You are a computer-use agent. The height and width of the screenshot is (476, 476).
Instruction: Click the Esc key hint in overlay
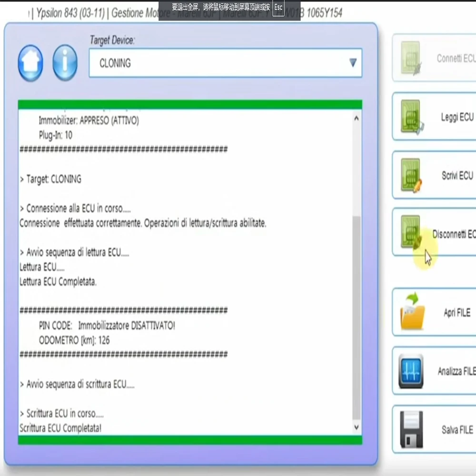(x=278, y=8)
